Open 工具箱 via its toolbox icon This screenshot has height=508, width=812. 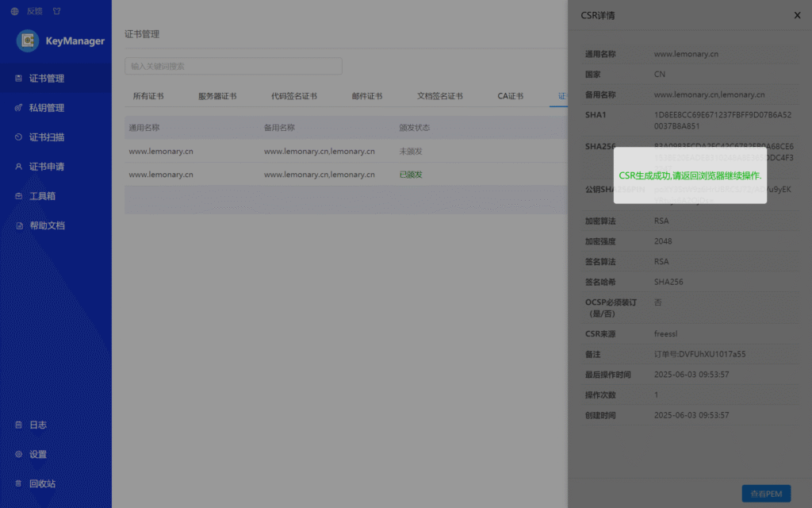18,196
